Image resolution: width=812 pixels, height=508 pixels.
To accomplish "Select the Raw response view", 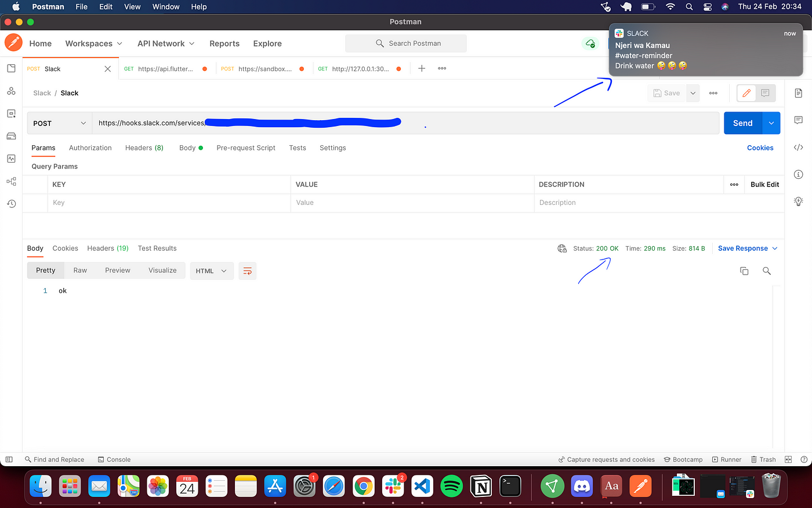I will [80, 271].
